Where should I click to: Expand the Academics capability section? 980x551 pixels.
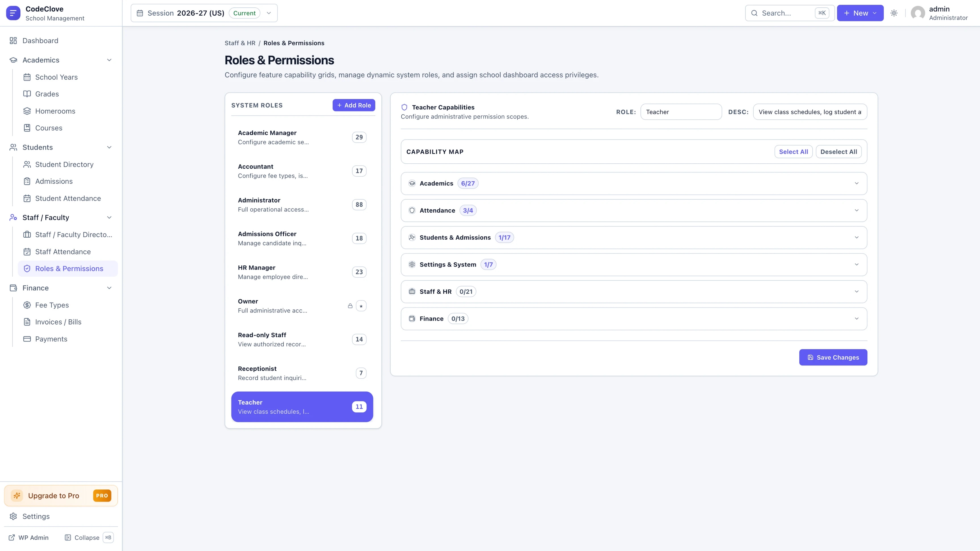(634, 183)
